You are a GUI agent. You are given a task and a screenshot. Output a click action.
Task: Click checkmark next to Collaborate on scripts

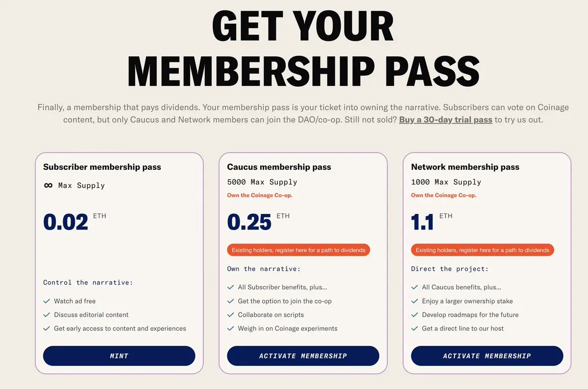(x=230, y=315)
